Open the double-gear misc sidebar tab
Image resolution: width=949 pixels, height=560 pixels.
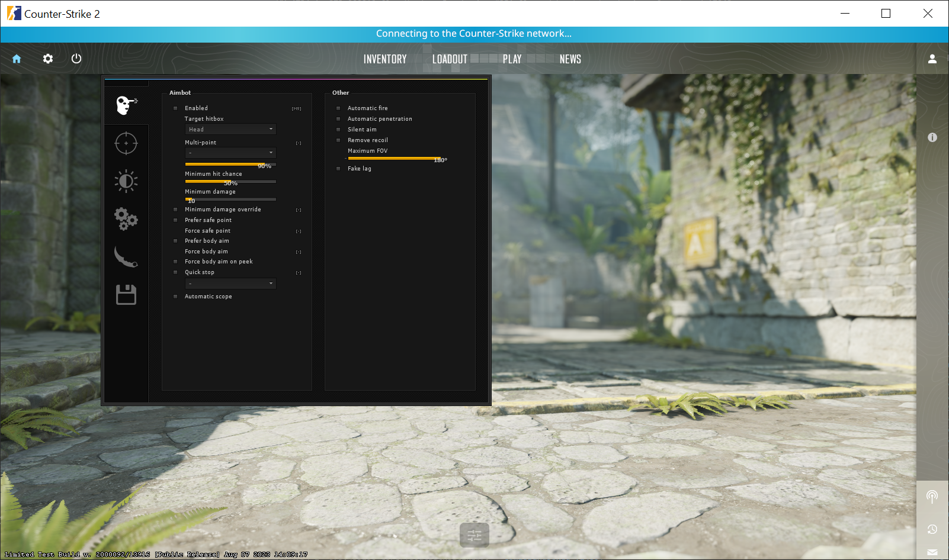(126, 219)
